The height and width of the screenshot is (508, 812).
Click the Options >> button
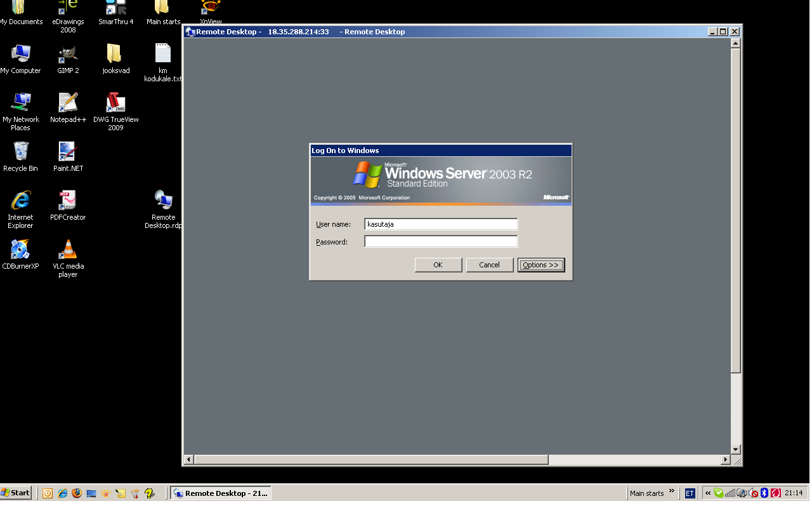click(x=541, y=265)
